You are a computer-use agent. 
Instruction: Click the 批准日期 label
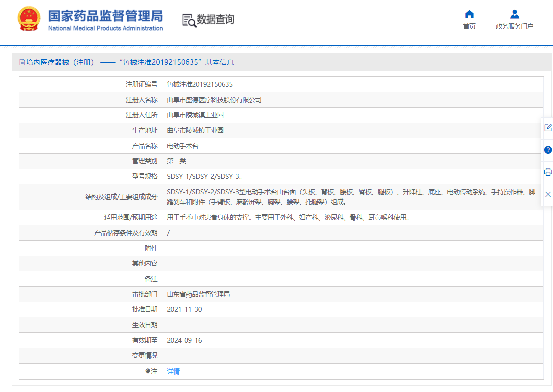pyautogui.click(x=145, y=309)
